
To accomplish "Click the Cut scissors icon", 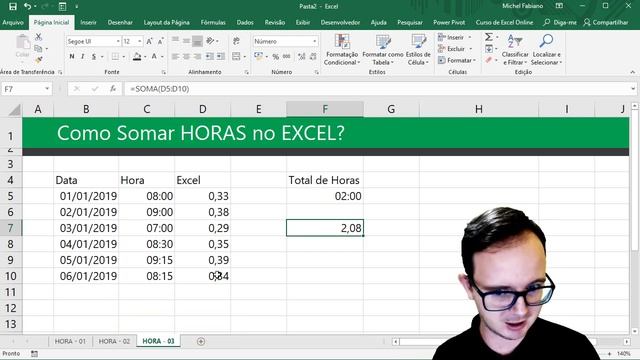I will click(x=38, y=37).
